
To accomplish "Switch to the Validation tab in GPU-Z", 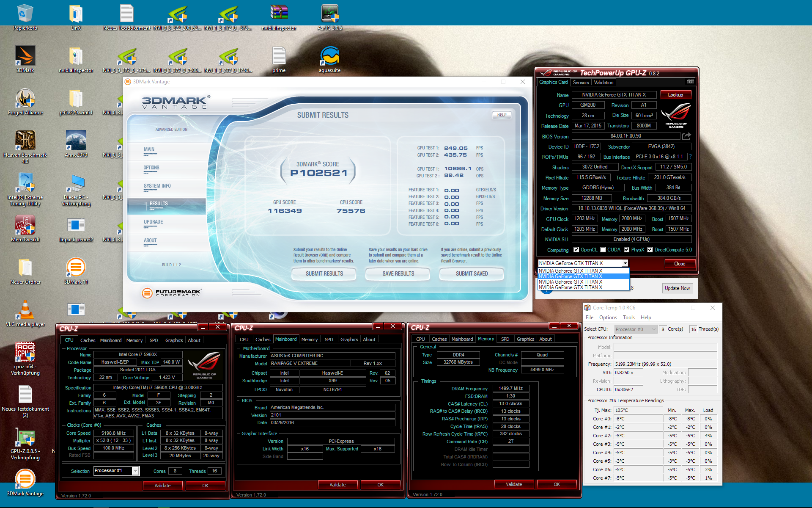I will 604,83.
